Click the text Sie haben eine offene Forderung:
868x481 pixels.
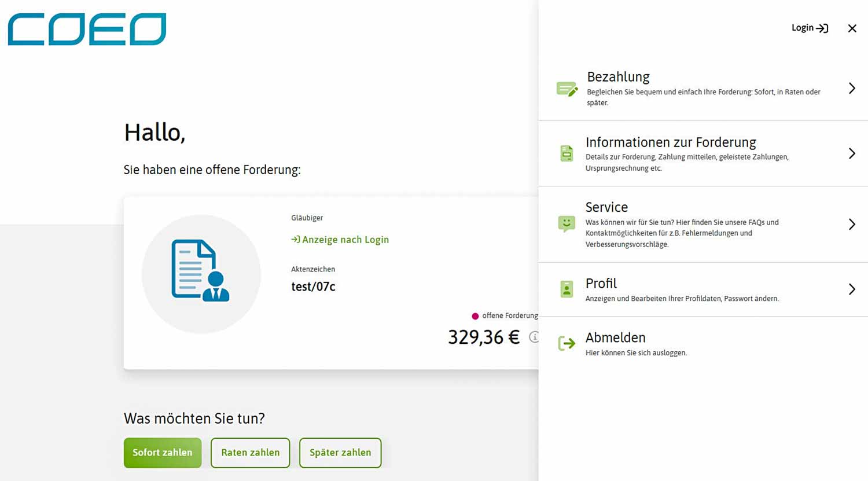[x=212, y=170]
